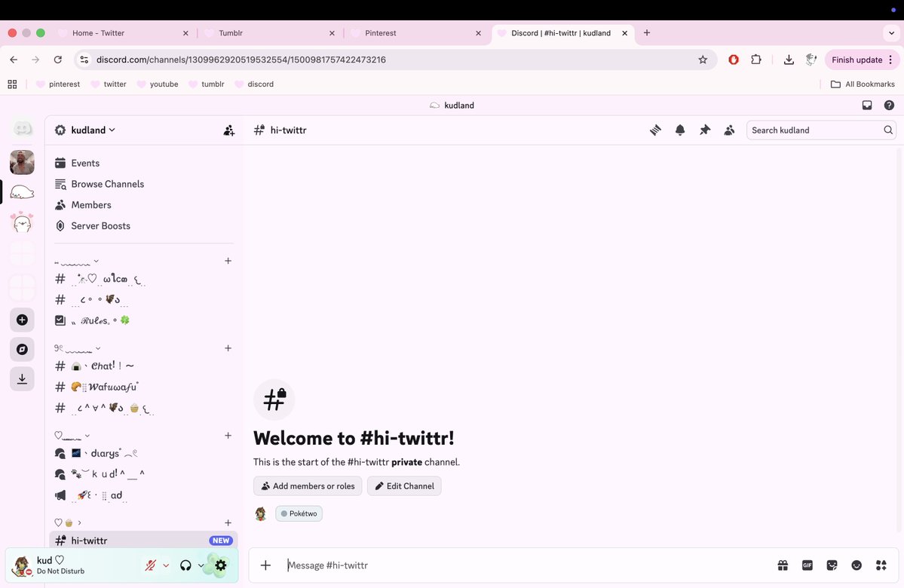The width and height of the screenshot is (904, 588).
Task: Invite people to kudland server icon
Action: [229, 130]
